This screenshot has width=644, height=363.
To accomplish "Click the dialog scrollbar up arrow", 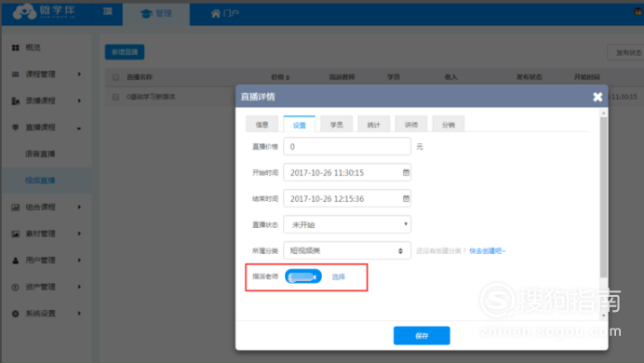I will pyautogui.click(x=603, y=113).
